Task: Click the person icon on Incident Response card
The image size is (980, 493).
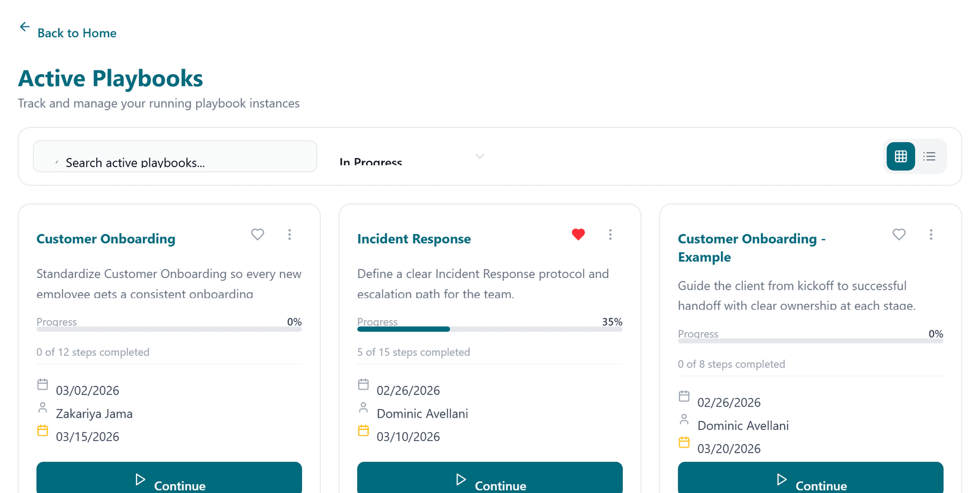Action: coord(363,407)
